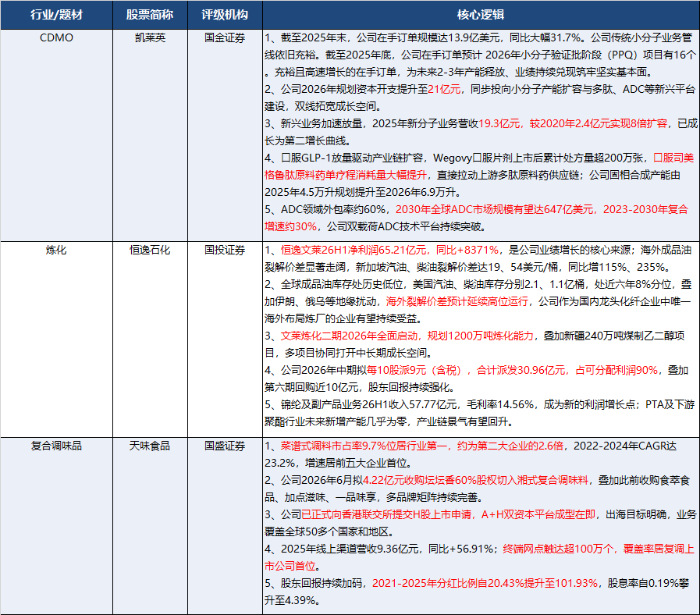Select the 国盛证券 rating agency cell

225,526
